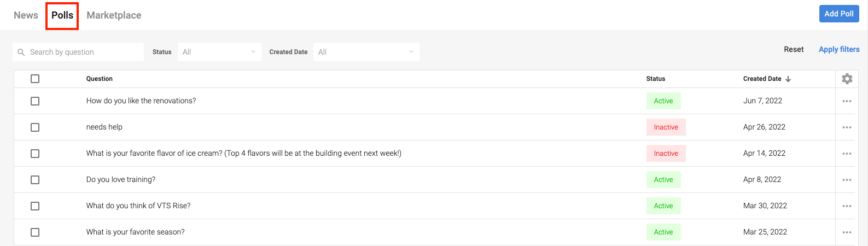This screenshot has width=868, height=246.
Task: Open ellipsis menu for training poll
Action: point(847,180)
